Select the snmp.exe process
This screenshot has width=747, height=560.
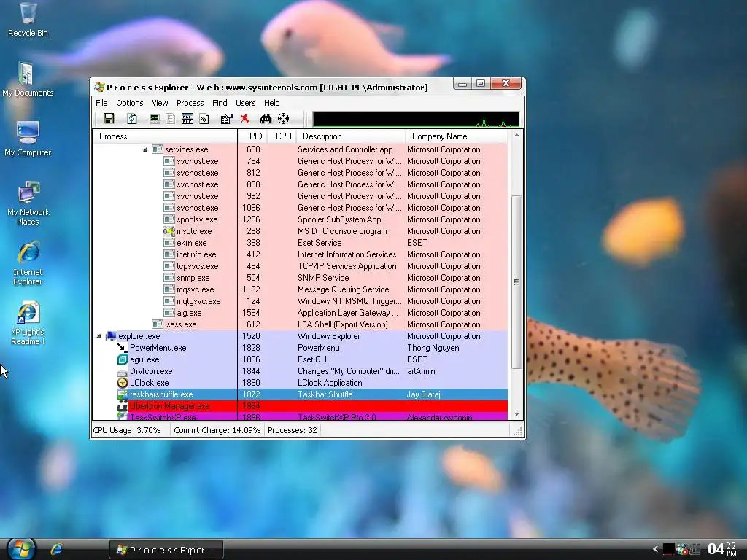(300, 278)
